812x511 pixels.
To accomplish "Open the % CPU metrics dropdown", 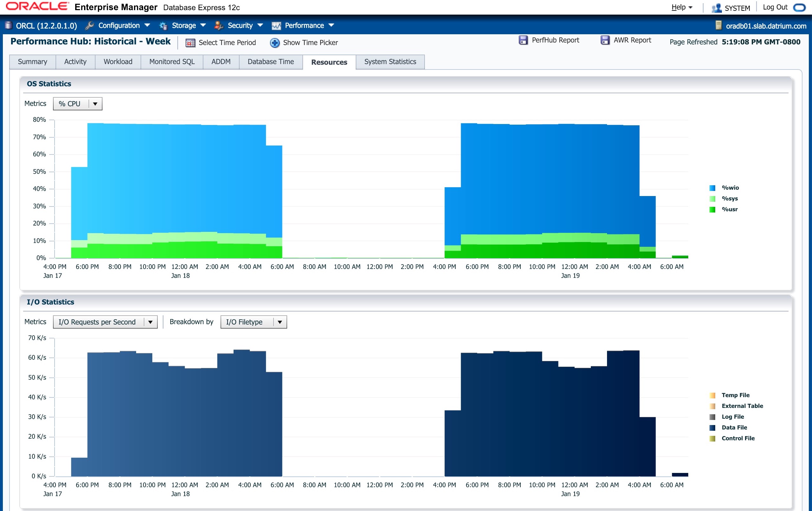I will click(77, 104).
